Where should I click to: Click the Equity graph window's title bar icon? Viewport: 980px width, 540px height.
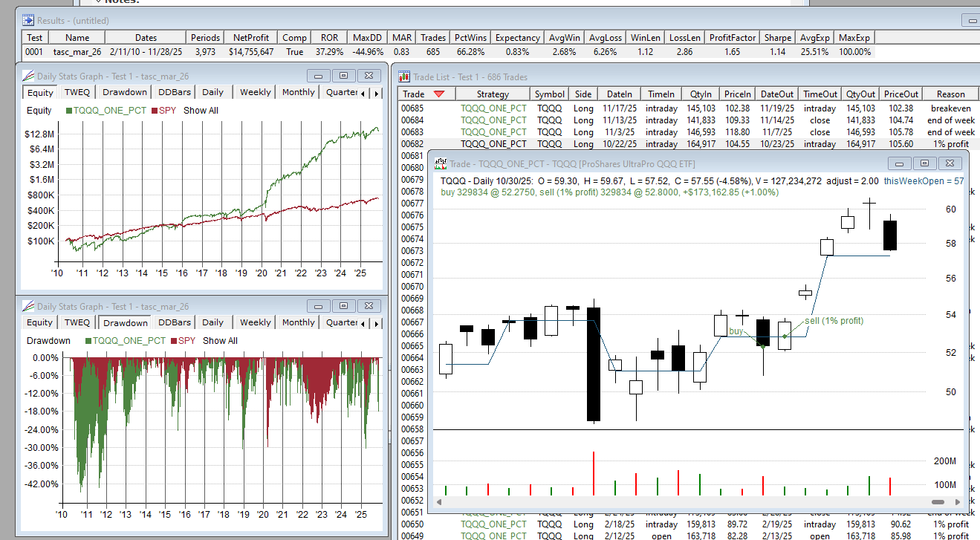coord(28,76)
